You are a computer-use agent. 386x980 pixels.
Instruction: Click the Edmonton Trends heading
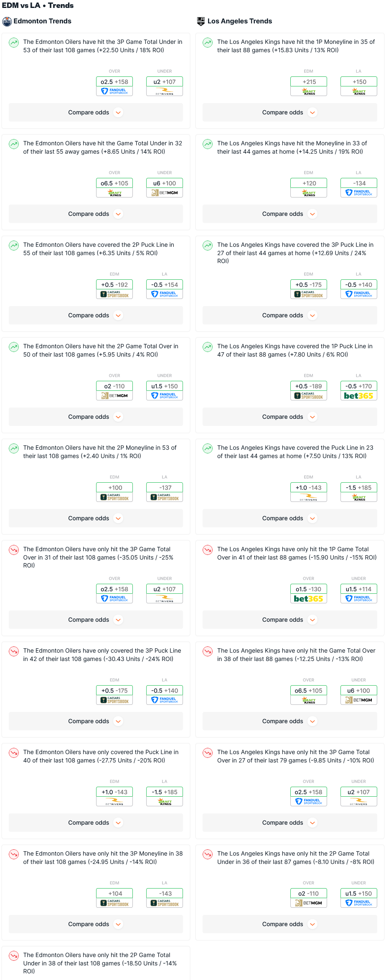[42, 21]
